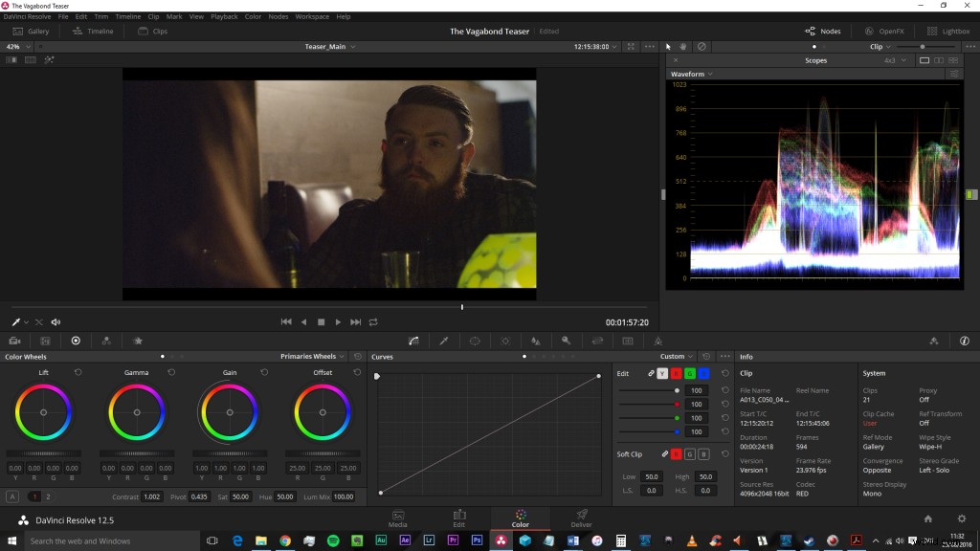Viewport: 980px width, 551px height.
Task: Open the Teaser_Main timeline dropdown
Action: click(328, 46)
